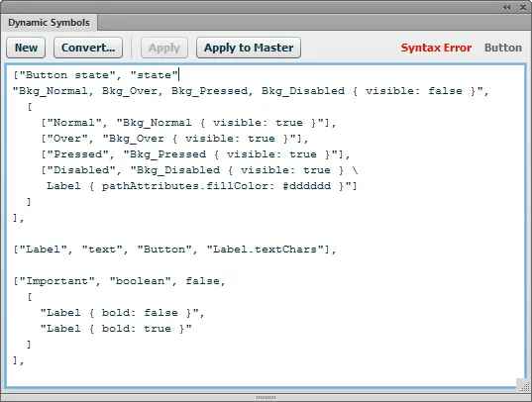This screenshot has width=532, height=402.
Task: Click the Button symbol name label
Action: point(503,48)
